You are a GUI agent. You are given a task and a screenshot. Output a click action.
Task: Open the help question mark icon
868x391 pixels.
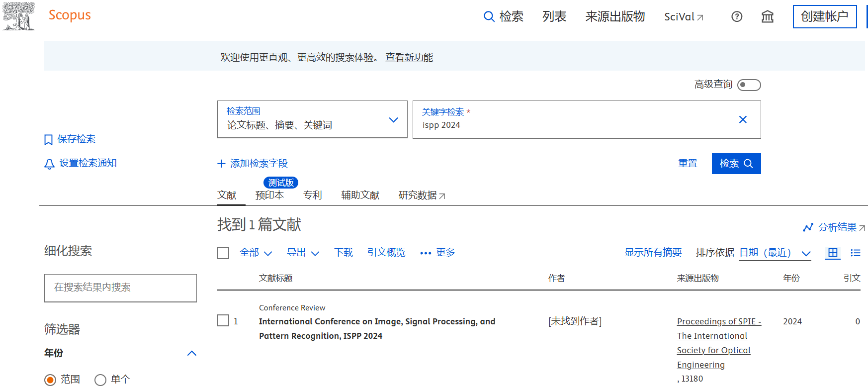pyautogui.click(x=737, y=16)
